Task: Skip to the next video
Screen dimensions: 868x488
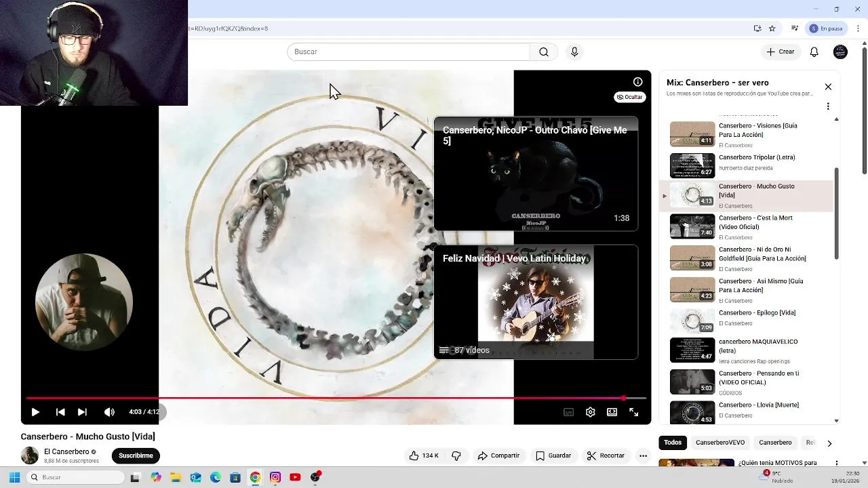Action: (82, 412)
